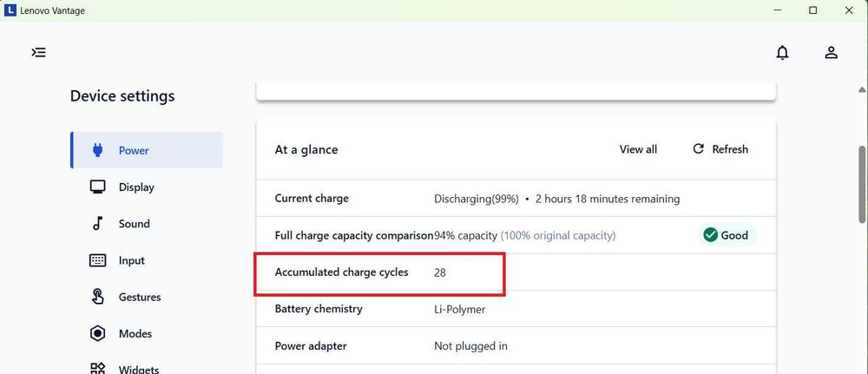Click the Good battery status badge

pos(726,235)
